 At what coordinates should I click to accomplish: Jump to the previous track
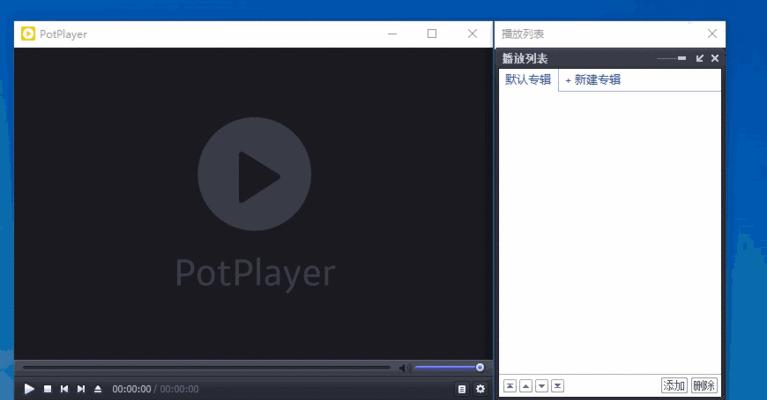[x=64, y=389]
